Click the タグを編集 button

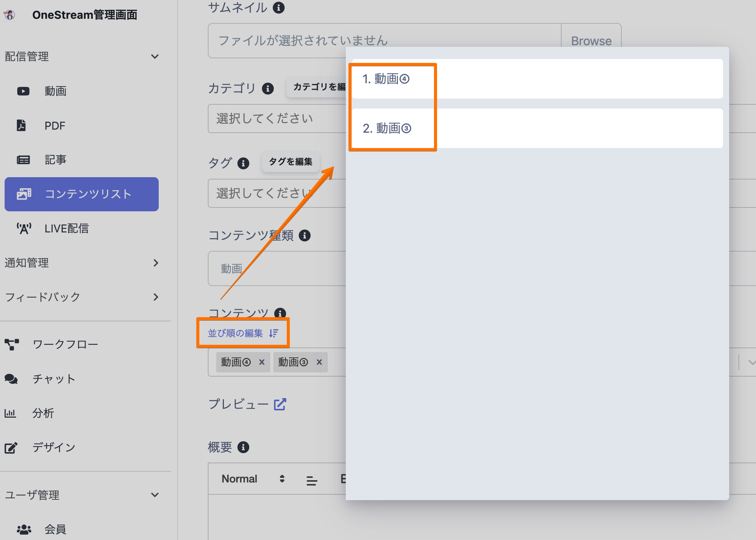click(x=291, y=161)
